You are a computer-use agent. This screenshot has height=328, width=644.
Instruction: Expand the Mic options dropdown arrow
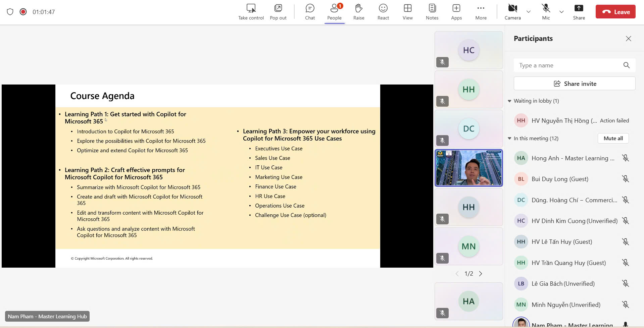561,12
